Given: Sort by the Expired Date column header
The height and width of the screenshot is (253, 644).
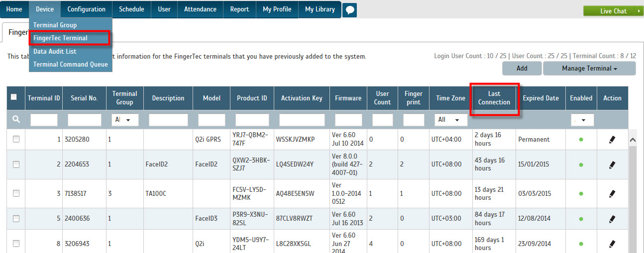Looking at the screenshot, I should tap(540, 98).
